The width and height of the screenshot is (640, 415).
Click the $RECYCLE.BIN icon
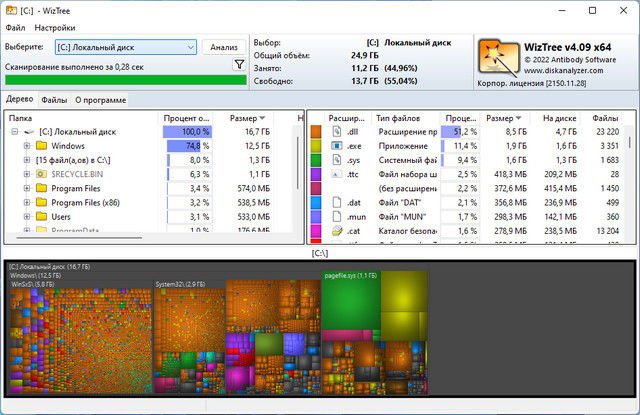pyautogui.click(x=42, y=174)
